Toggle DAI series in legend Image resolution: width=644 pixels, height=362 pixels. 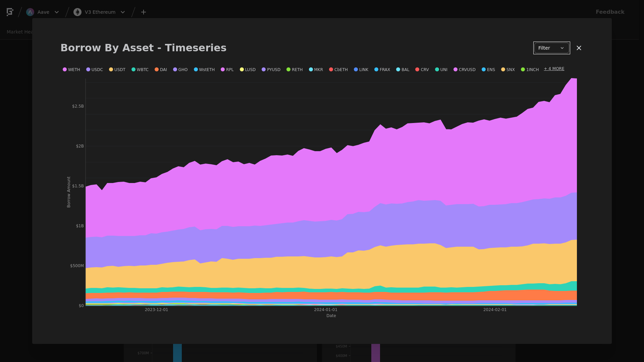pos(161,70)
